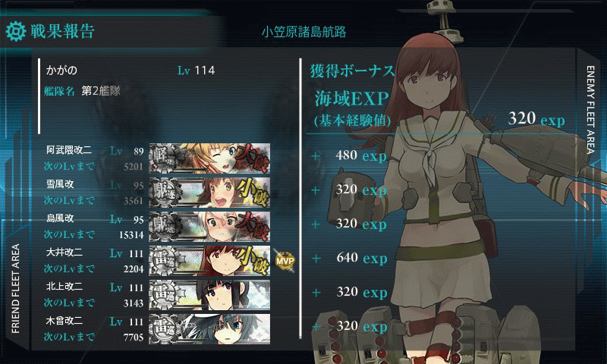Click the 大破 damage stamp on 阿武隈改二
The height and width of the screenshot is (364, 607).
(253, 158)
